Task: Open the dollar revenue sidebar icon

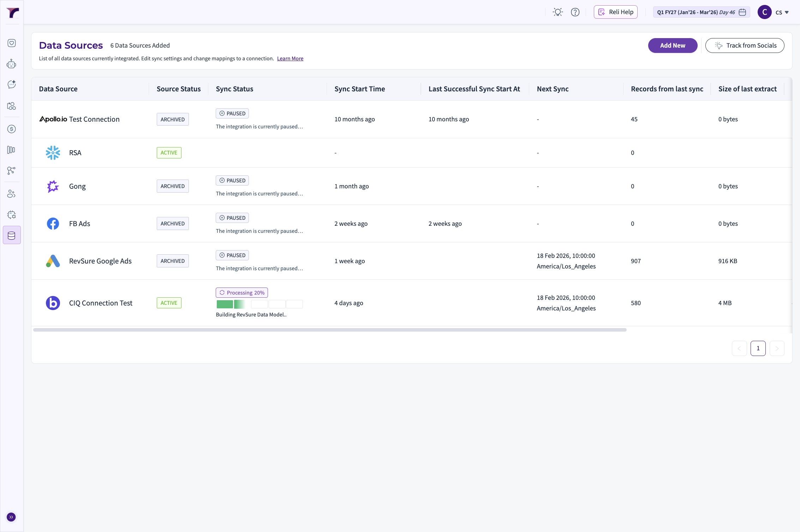Action: 12,129
